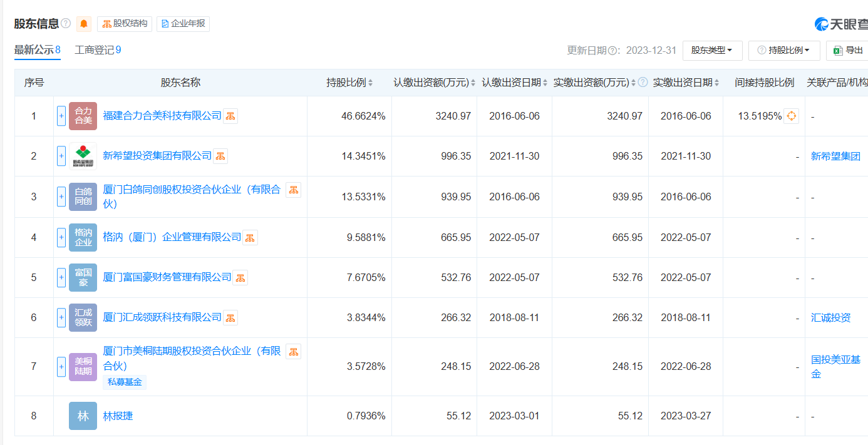Open the 企业年报 button
Viewport: 868px width, 445px height.
[183, 24]
